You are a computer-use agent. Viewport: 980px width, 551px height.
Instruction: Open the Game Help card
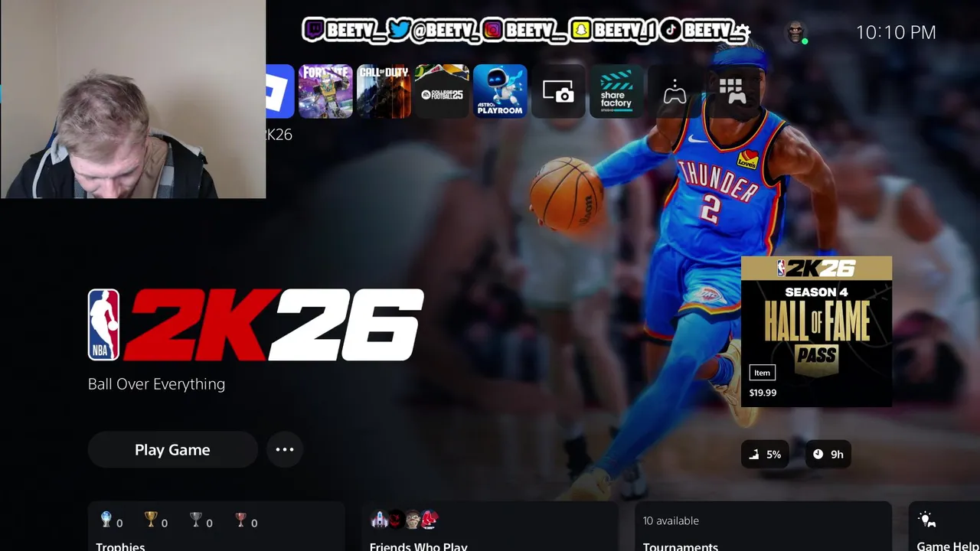(944, 527)
